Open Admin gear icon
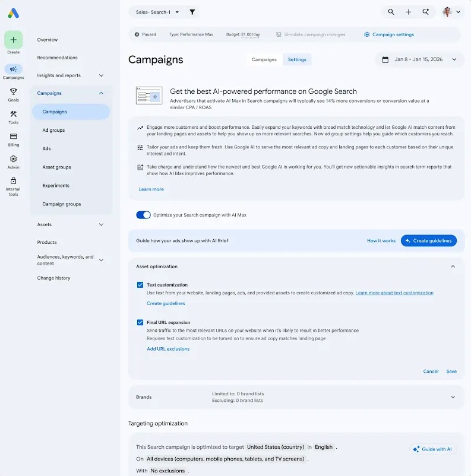Screen dimensions: 471x476 14,159
